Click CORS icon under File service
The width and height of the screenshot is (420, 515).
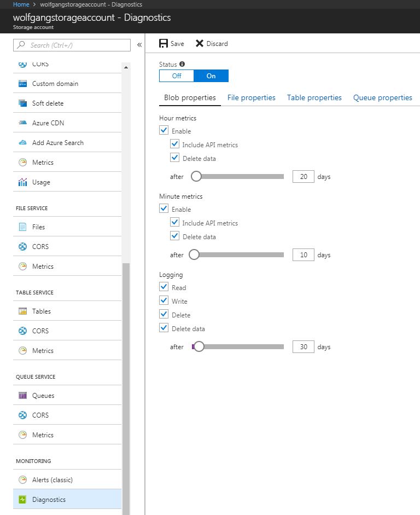[22, 247]
